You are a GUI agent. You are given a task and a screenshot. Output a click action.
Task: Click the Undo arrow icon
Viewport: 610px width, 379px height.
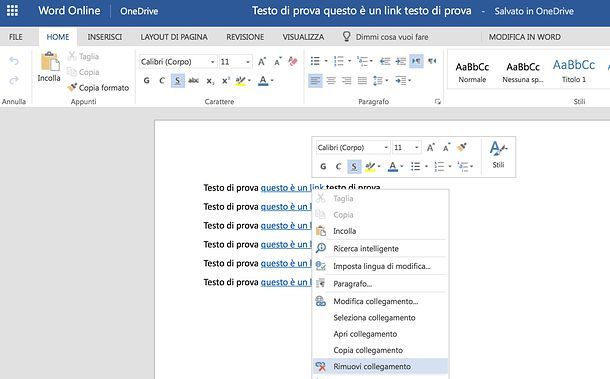(x=14, y=61)
